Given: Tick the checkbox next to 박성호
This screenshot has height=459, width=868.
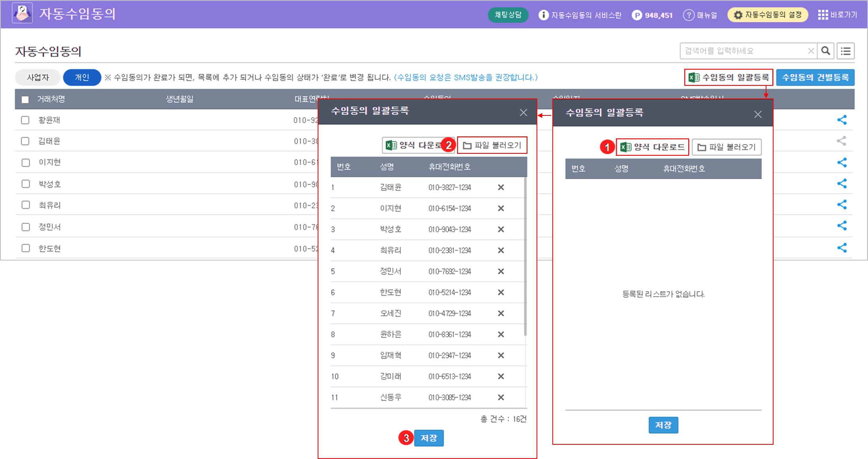Looking at the screenshot, I should pyautogui.click(x=25, y=184).
